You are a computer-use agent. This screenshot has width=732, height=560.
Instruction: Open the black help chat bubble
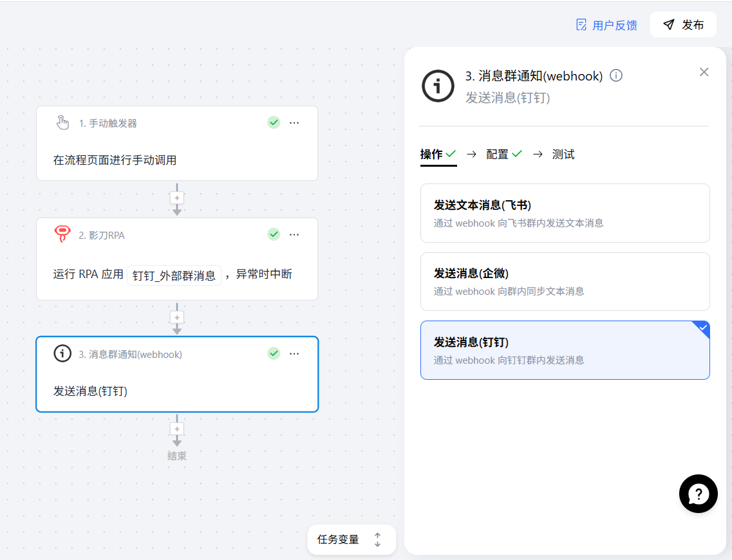[698, 494]
